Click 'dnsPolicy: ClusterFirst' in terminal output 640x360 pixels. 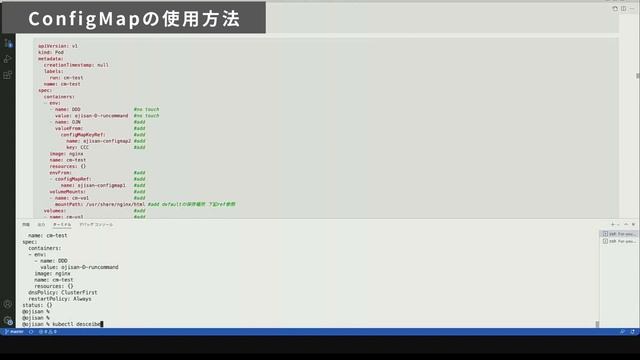tap(63, 292)
